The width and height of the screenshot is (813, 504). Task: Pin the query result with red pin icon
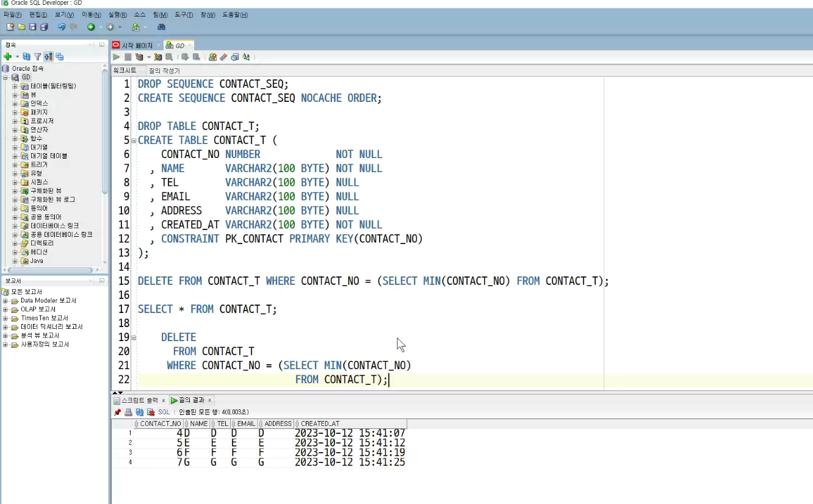(117, 412)
